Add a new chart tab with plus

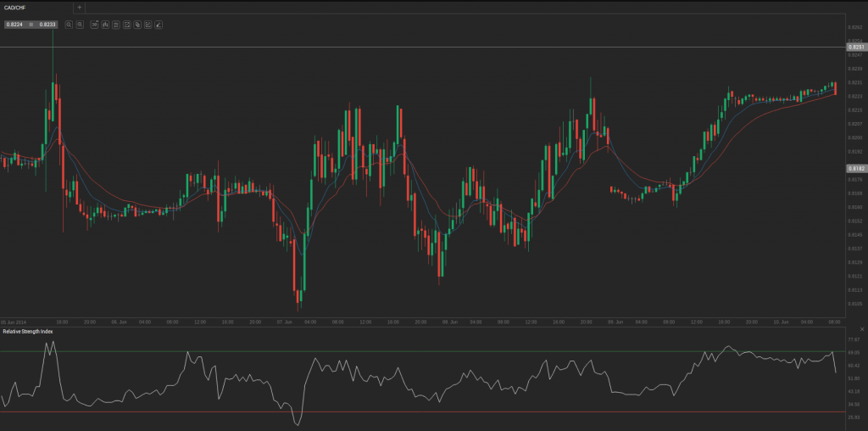80,7
